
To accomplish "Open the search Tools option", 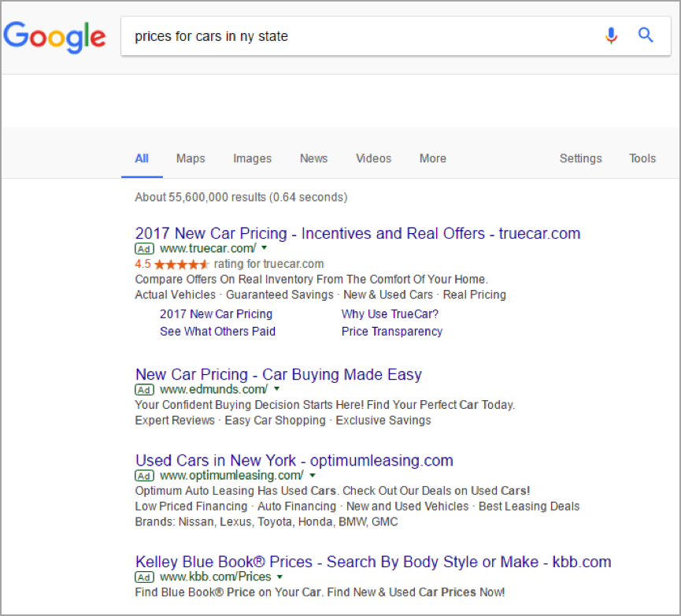I will pos(642,158).
